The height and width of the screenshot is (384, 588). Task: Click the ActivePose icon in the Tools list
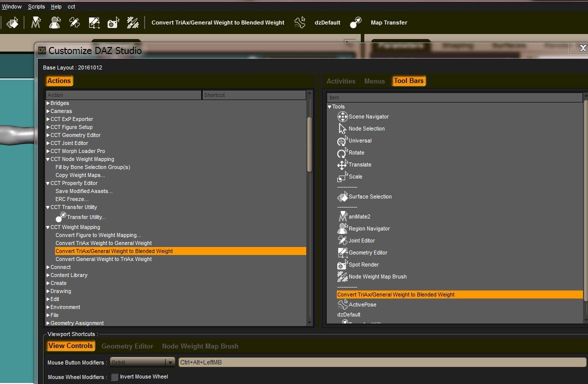click(x=342, y=304)
